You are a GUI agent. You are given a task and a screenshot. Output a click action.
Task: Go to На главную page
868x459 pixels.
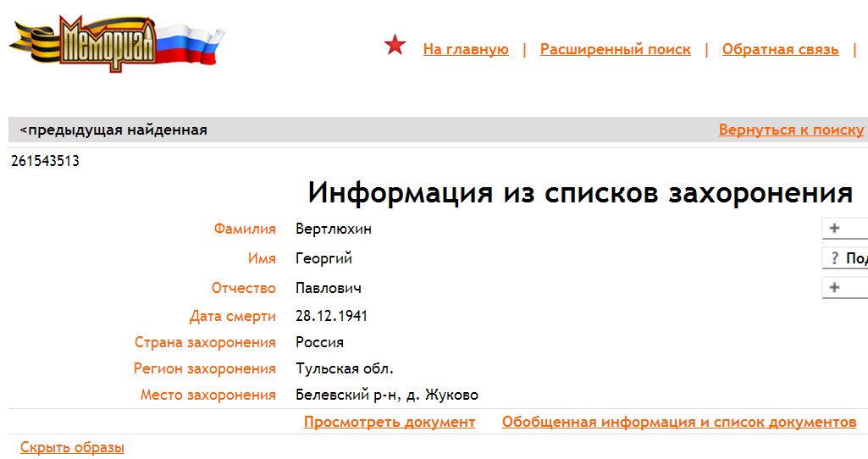(466, 49)
